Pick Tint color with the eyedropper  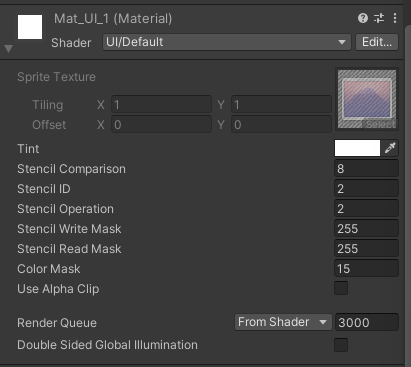tap(390, 148)
